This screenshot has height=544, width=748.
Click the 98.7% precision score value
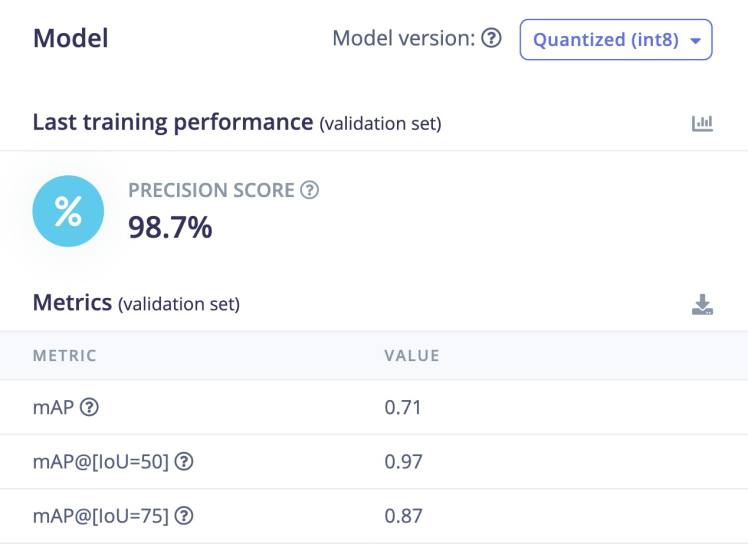tap(170, 227)
